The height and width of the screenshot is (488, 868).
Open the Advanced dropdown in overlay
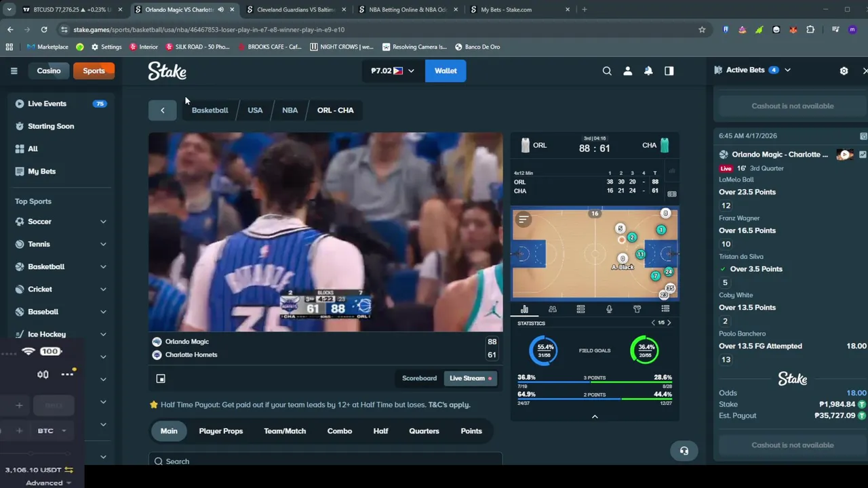point(48,483)
